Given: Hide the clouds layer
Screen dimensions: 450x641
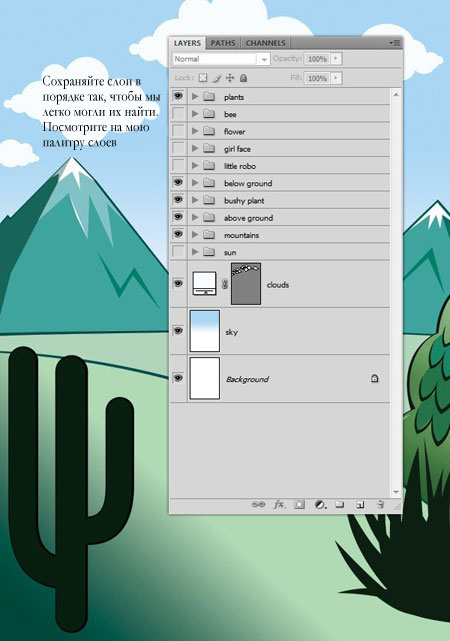Looking at the screenshot, I should (x=178, y=283).
